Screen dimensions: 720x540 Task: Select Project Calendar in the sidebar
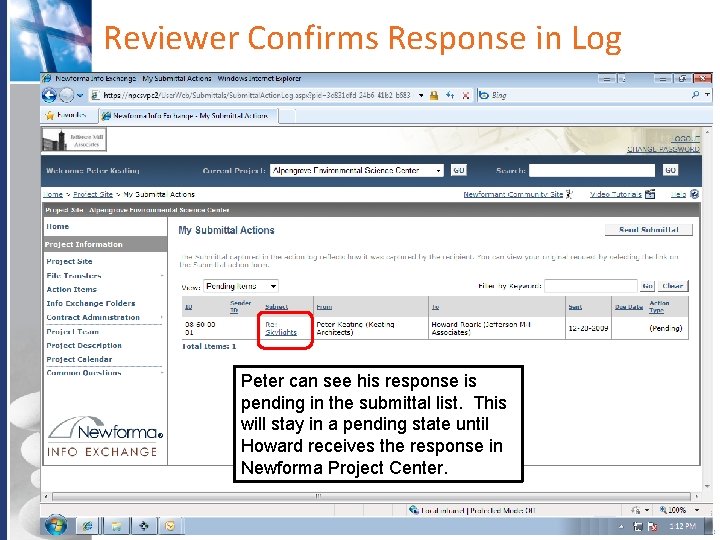(79, 359)
